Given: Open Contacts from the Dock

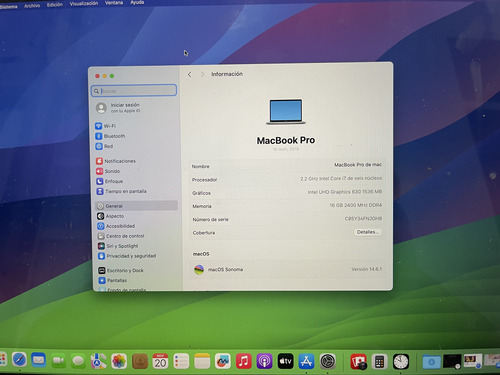Looking at the screenshot, I should click(140, 361).
